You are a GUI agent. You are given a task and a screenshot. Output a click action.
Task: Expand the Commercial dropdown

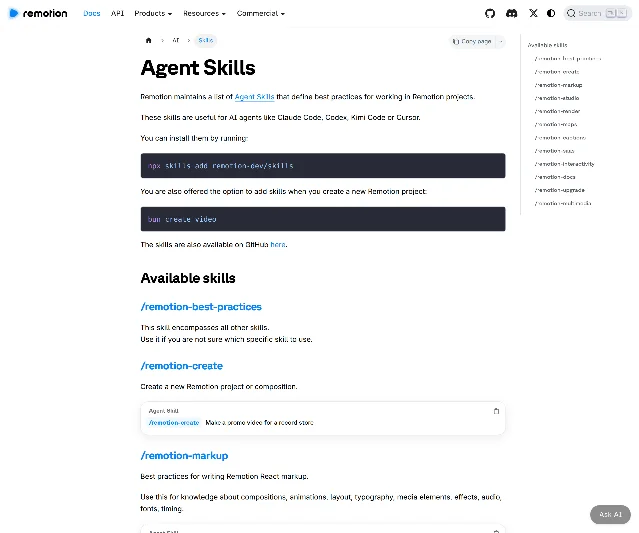(x=261, y=13)
